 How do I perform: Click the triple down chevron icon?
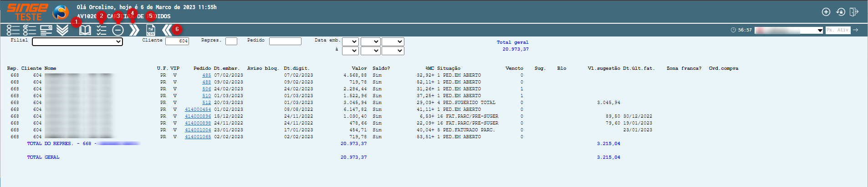pyautogui.click(x=62, y=30)
